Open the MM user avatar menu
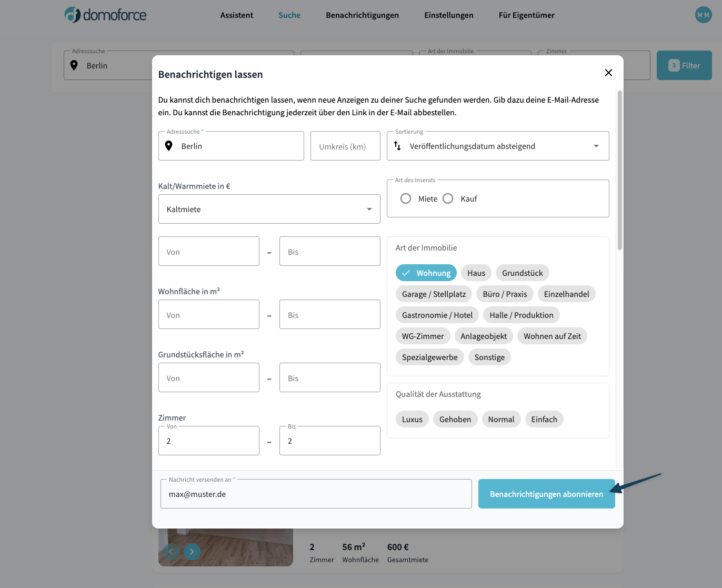The width and height of the screenshot is (722, 588). pyautogui.click(x=703, y=15)
